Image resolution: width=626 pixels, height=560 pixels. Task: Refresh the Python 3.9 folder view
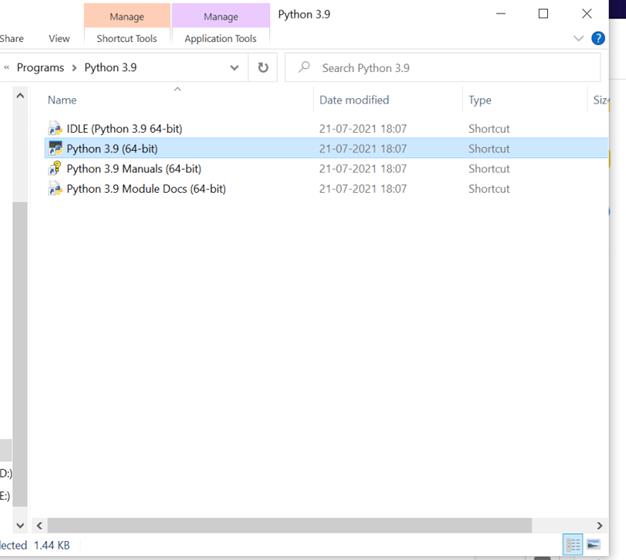click(x=263, y=67)
